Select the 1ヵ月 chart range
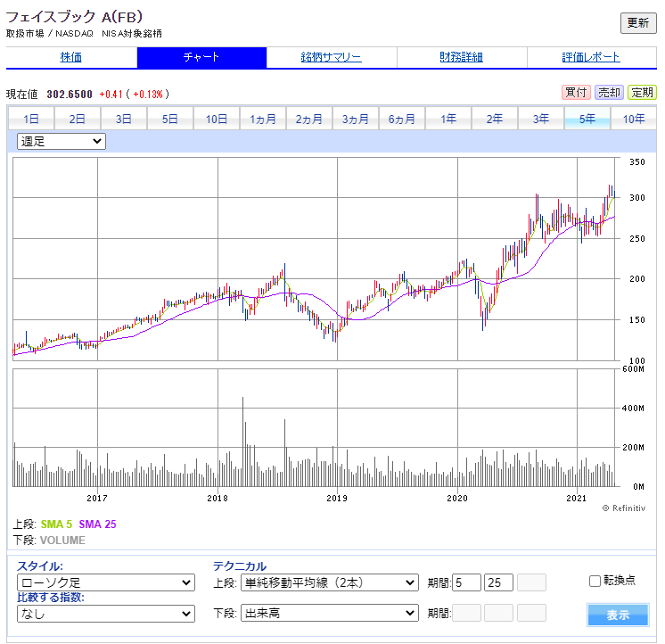665x644 pixels. [x=263, y=119]
